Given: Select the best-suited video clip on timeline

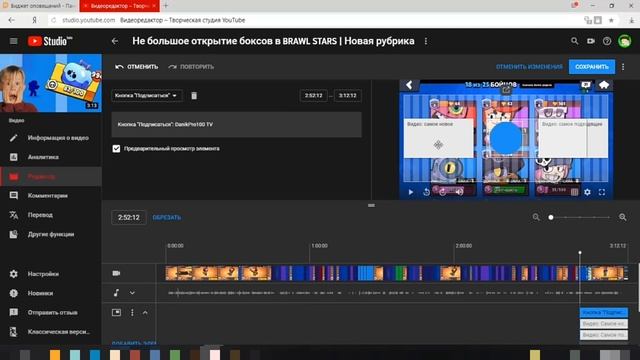Looking at the screenshot, I should [604, 335].
